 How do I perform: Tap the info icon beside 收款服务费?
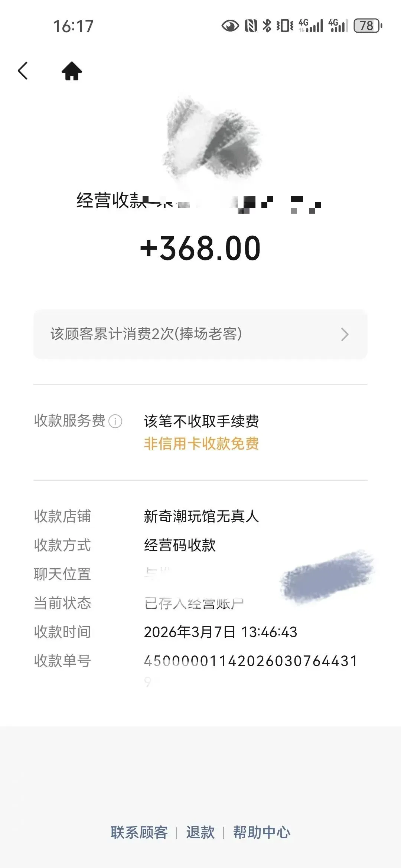click(x=115, y=422)
